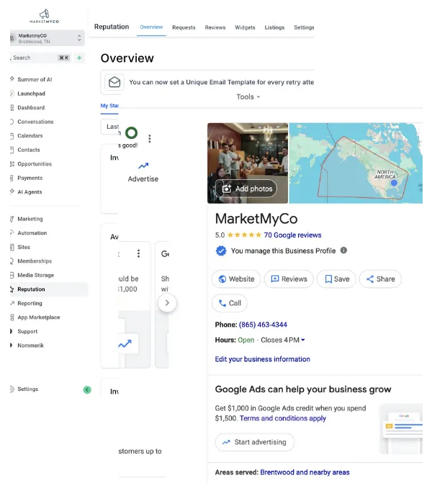
Task: Click the North America map
Action: tap(356, 163)
